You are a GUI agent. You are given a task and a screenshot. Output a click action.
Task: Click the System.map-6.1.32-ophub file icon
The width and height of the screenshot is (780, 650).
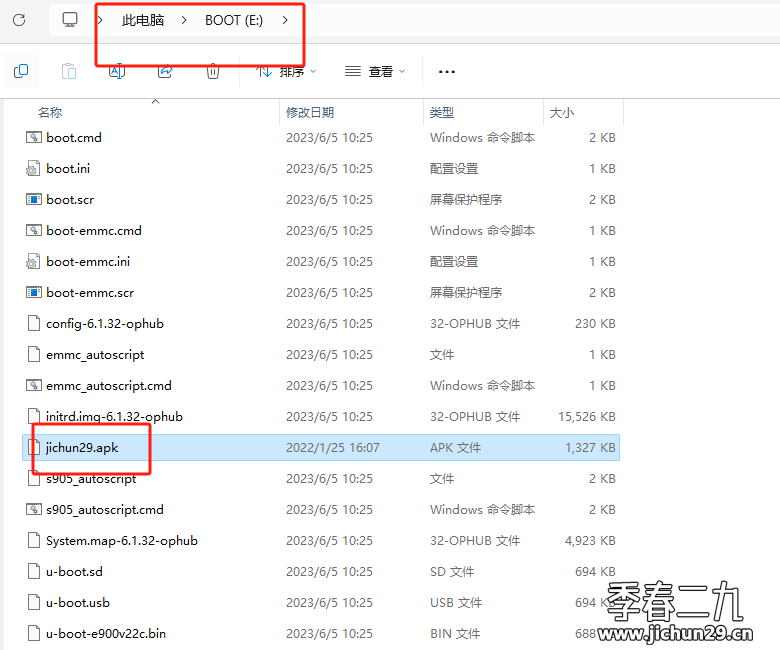[34, 541]
